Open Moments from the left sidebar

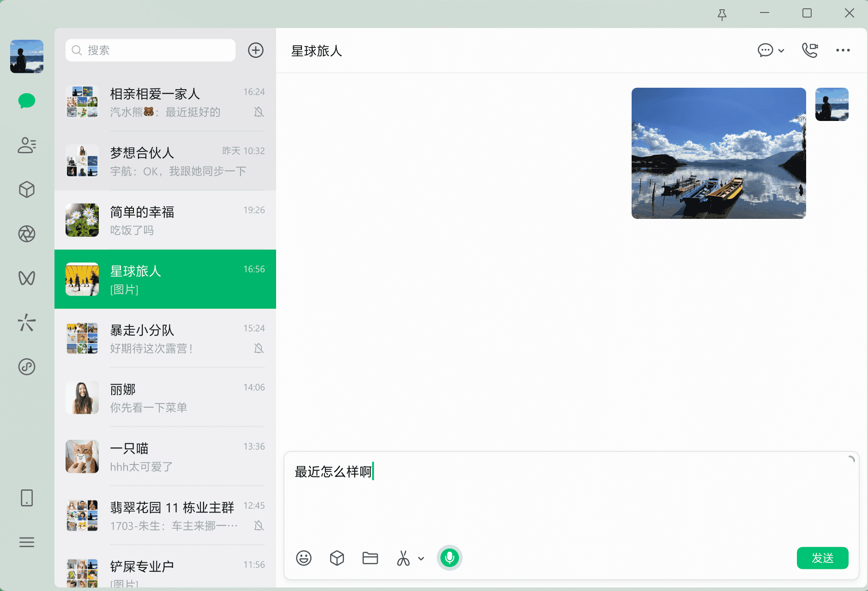tap(27, 234)
